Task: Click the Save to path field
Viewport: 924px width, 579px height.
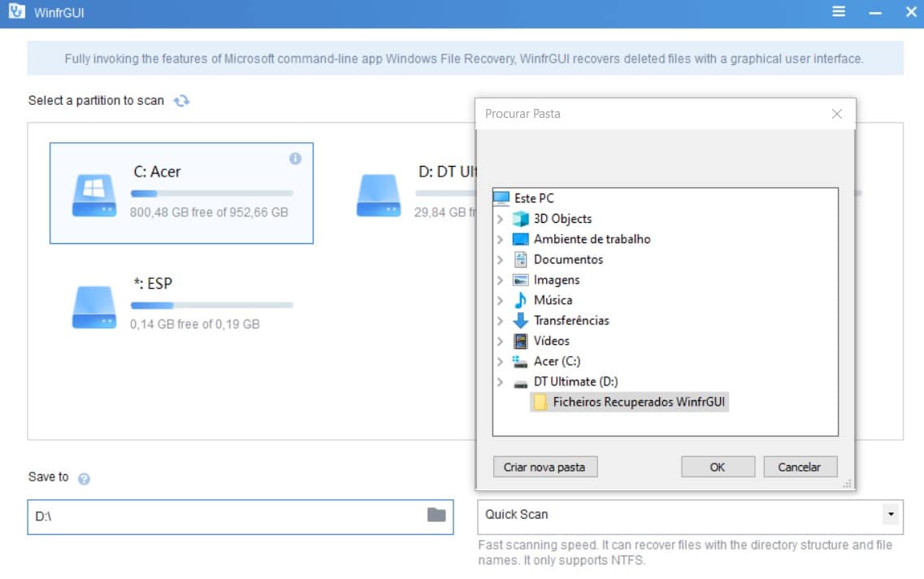Action: tap(241, 517)
